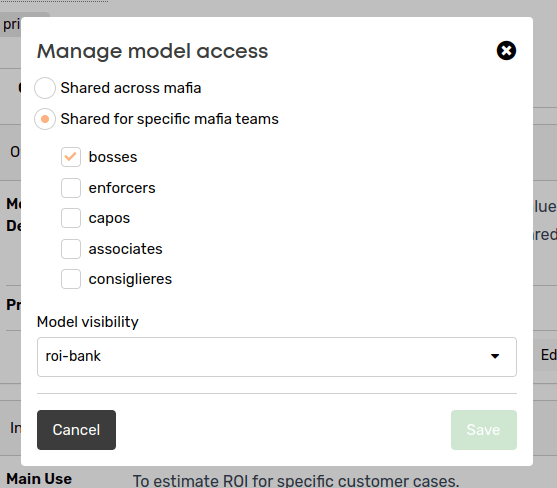Click the Shared across mafia label
The height and width of the screenshot is (488, 557).
coord(131,88)
